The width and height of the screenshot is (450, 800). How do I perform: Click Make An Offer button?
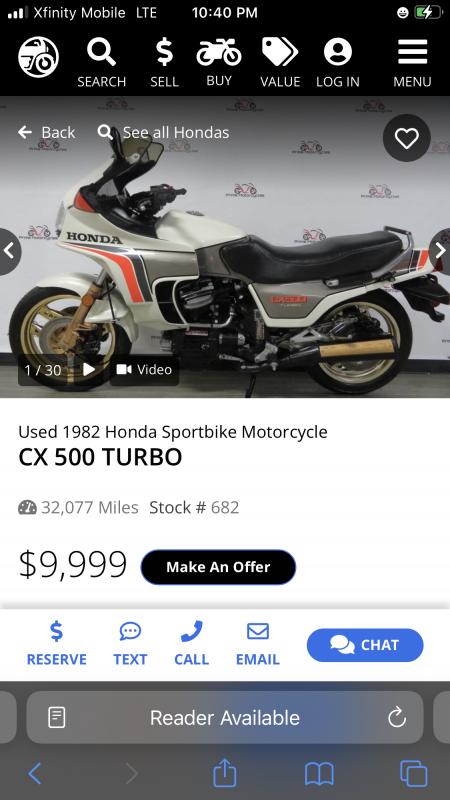click(218, 567)
